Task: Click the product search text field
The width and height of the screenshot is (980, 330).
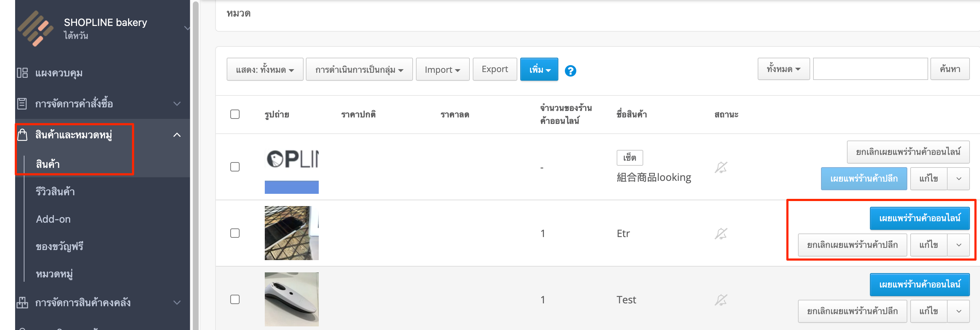Action: [x=870, y=69]
